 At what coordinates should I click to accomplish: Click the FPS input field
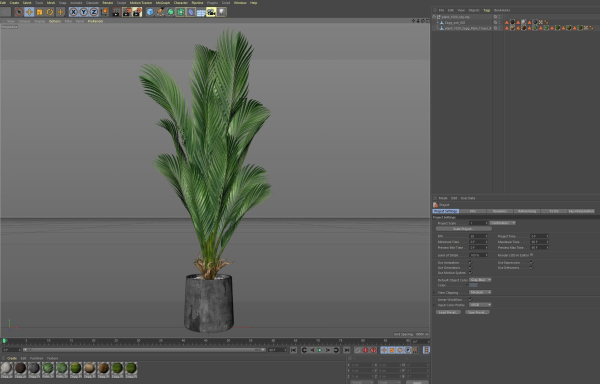point(478,236)
